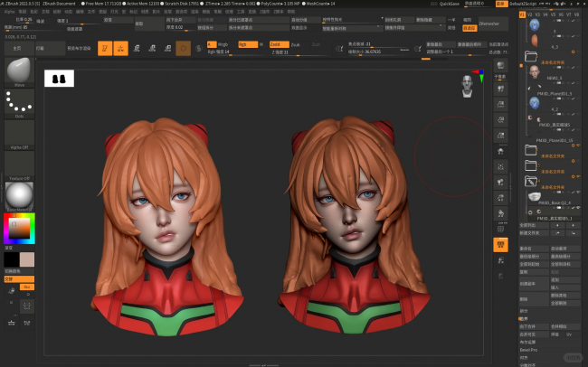Switch to the Scale transform mode

pyautogui.click(x=152, y=48)
